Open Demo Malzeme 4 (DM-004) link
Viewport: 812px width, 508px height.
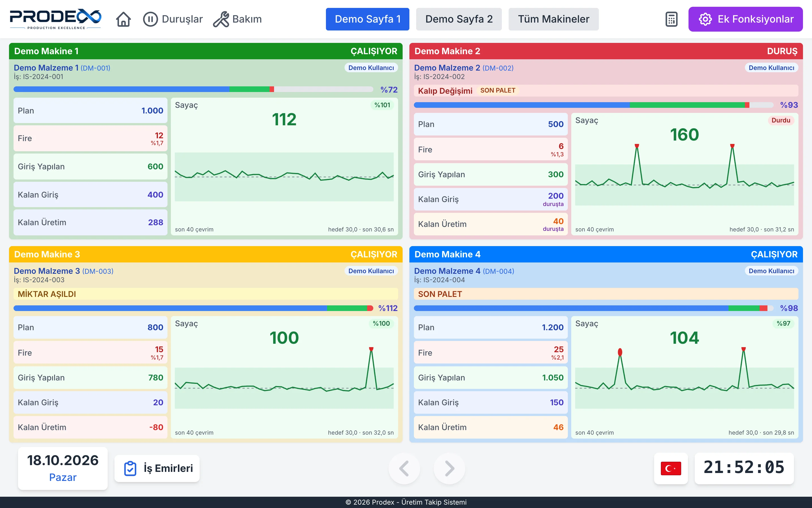pyautogui.click(x=464, y=271)
